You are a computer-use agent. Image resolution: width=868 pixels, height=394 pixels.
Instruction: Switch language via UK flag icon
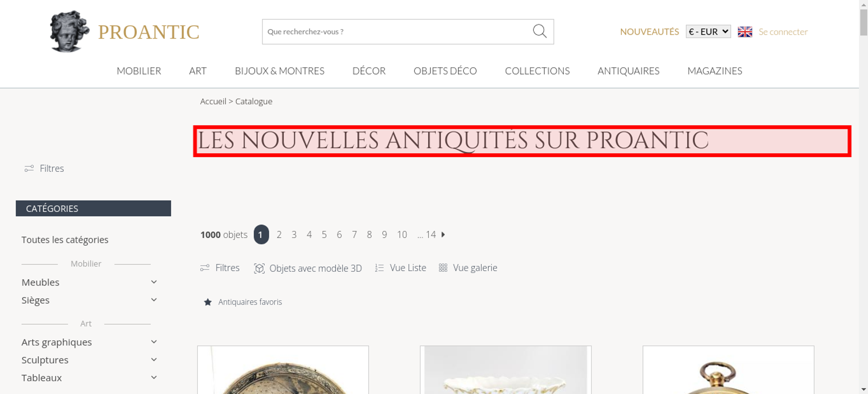[x=745, y=32]
